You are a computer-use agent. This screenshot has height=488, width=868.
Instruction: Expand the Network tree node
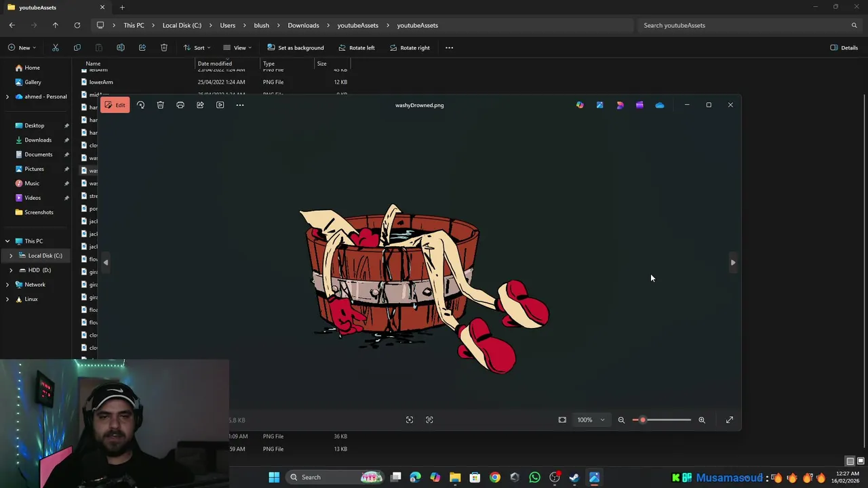[x=7, y=285]
